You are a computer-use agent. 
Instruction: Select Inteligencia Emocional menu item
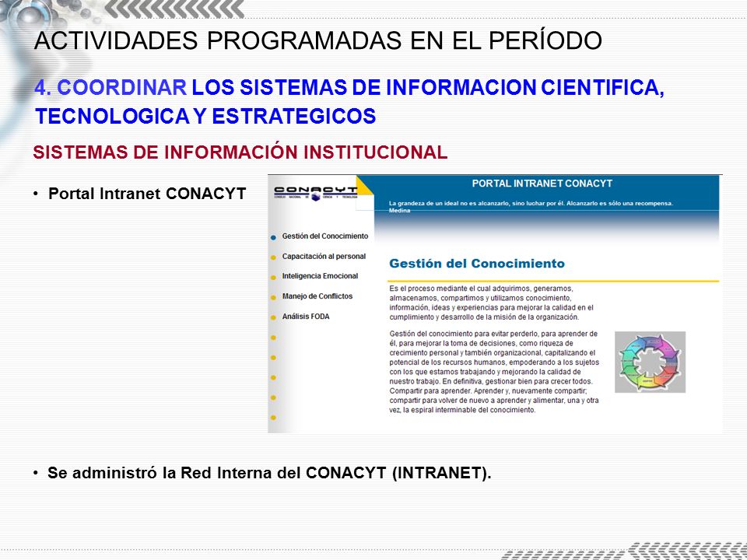click(320, 276)
